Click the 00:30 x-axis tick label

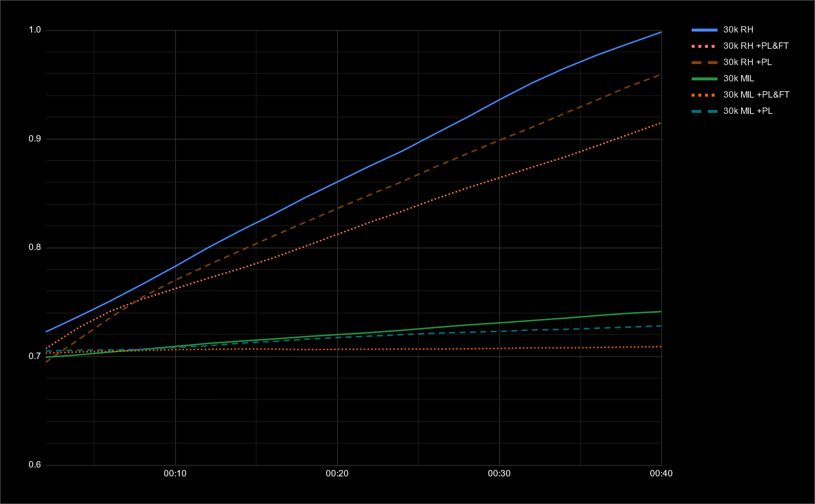pos(499,474)
